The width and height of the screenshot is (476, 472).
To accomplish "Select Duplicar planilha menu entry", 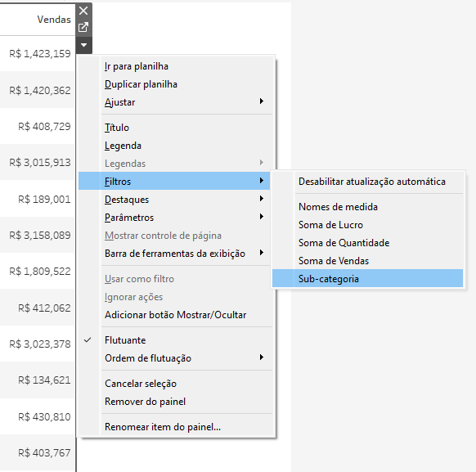I will click(x=177, y=84).
